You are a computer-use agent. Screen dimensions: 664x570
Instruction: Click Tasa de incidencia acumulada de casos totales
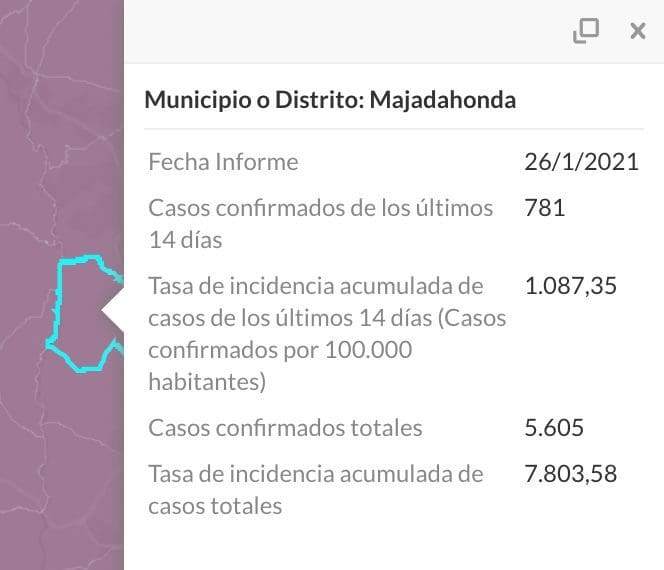tap(315, 490)
